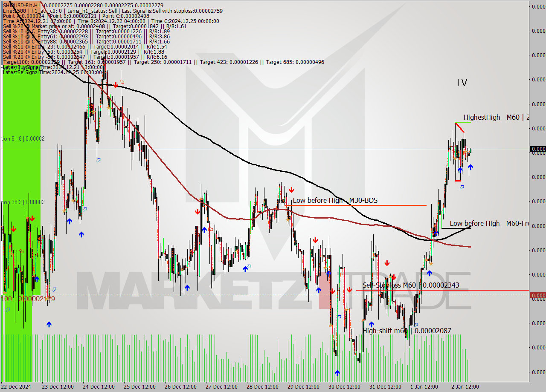Click the '30 Dec 12:00' time label
Viewport: 546px width, 392px height.
pos(344,387)
